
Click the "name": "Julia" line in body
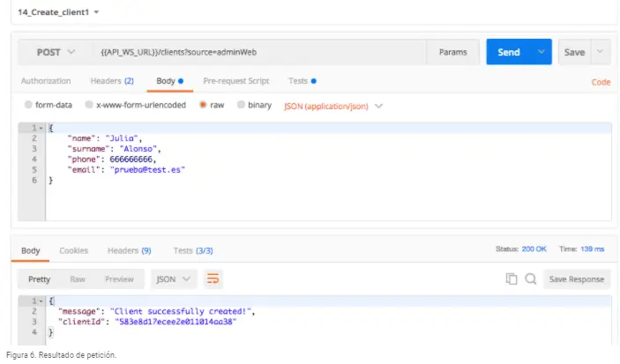[105, 138]
